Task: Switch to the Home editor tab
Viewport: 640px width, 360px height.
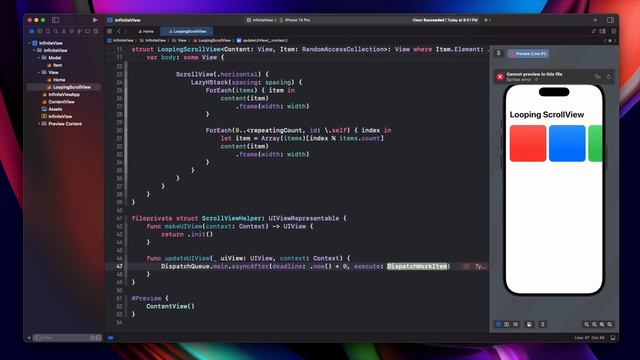Action: pos(146,31)
